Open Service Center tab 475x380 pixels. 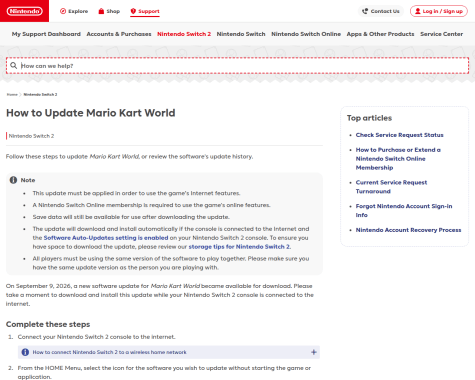(441, 34)
